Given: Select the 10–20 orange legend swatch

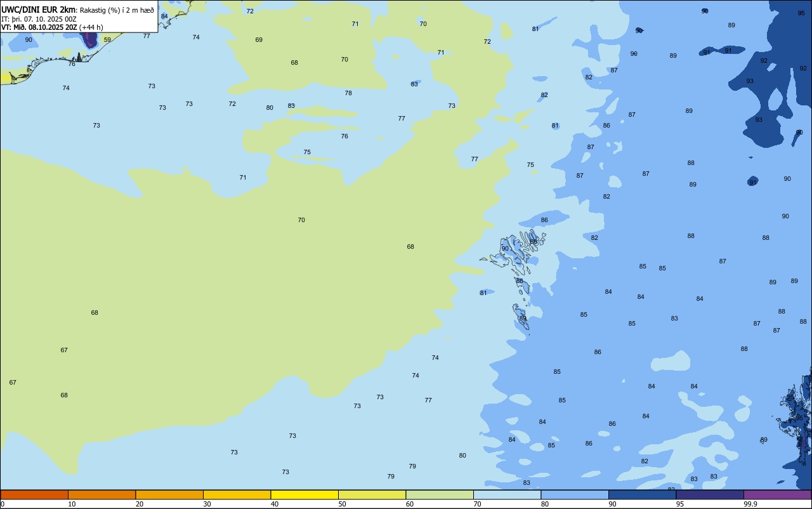Looking at the screenshot, I should pyautogui.click(x=101, y=494).
